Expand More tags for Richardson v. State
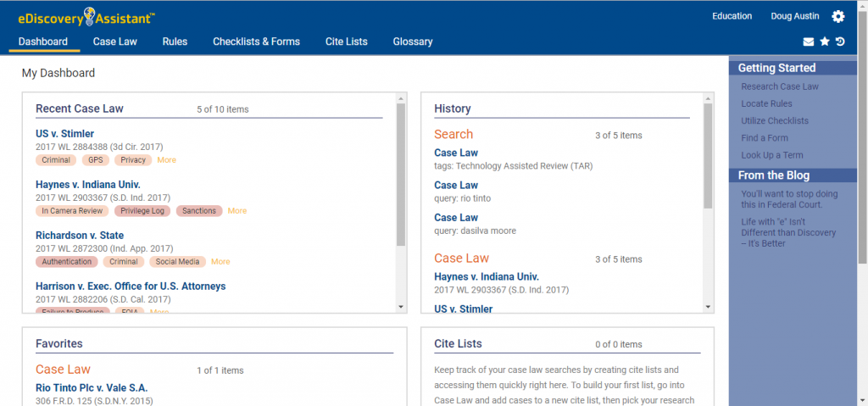This screenshot has width=868, height=406. (220, 262)
